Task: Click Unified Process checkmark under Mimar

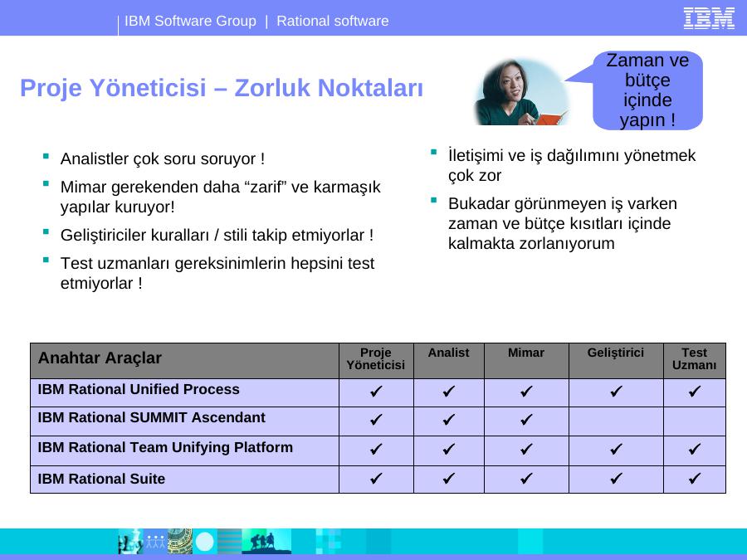Action: 526,392
